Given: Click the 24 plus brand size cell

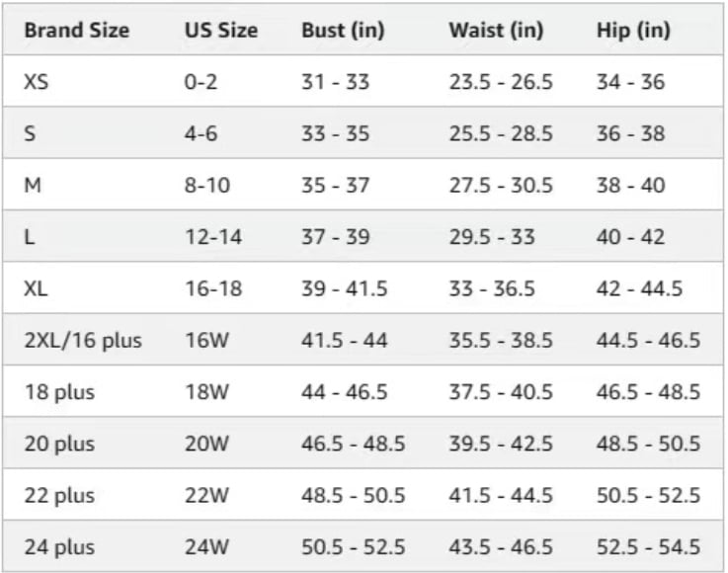Looking at the screenshot, I should (x=59, y=547).
